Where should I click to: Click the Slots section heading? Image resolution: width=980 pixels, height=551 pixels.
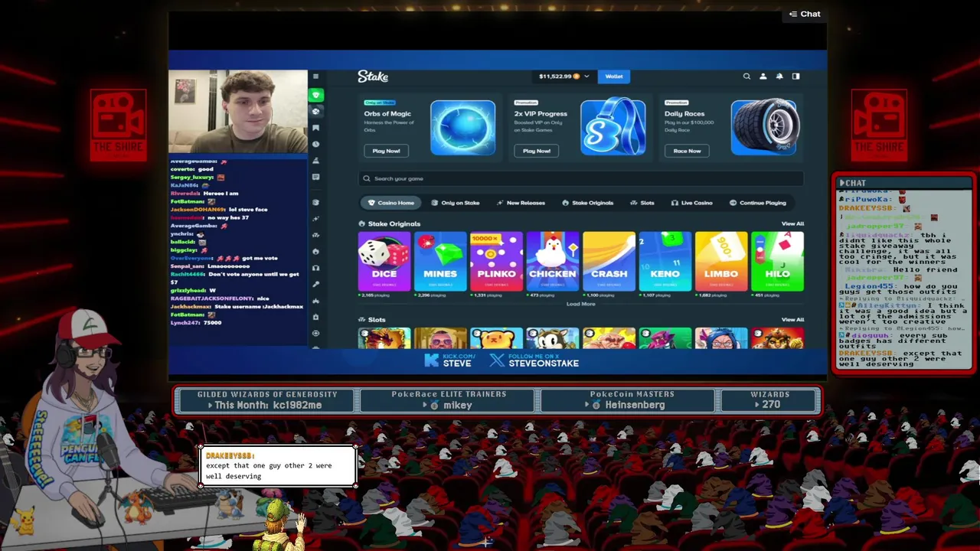point(372,319)
